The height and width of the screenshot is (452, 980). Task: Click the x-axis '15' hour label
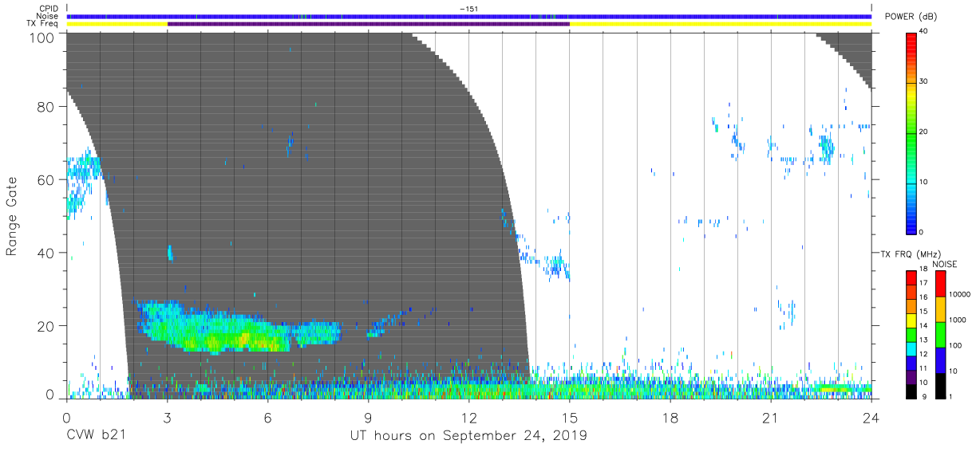[570, 418]
